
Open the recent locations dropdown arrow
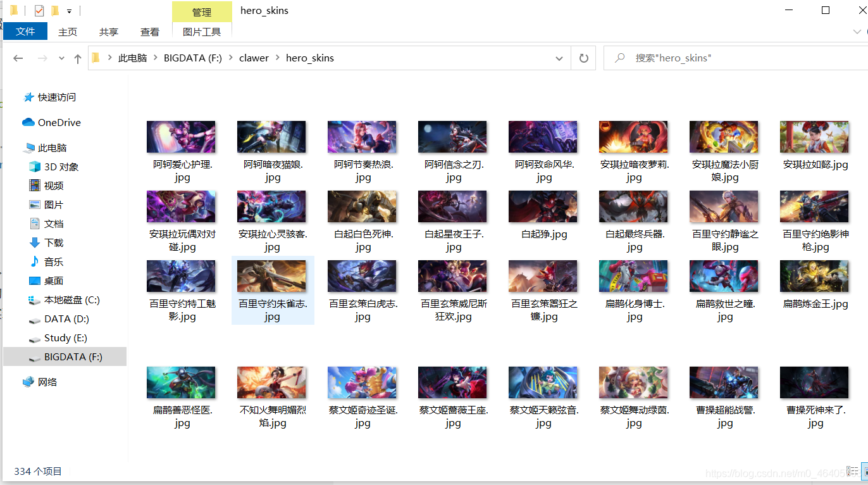tap(61, 58)
